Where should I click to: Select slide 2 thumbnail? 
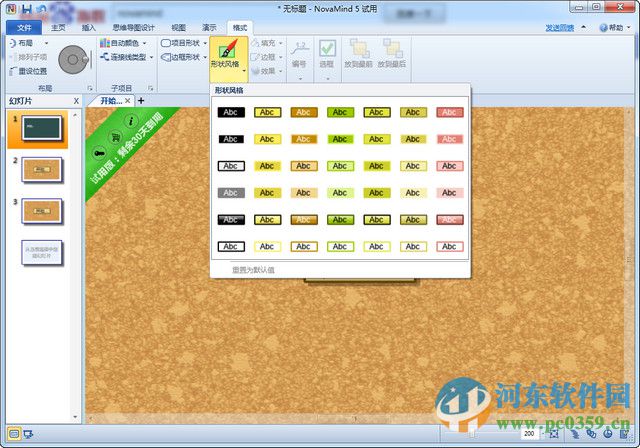tap(42, 169)
